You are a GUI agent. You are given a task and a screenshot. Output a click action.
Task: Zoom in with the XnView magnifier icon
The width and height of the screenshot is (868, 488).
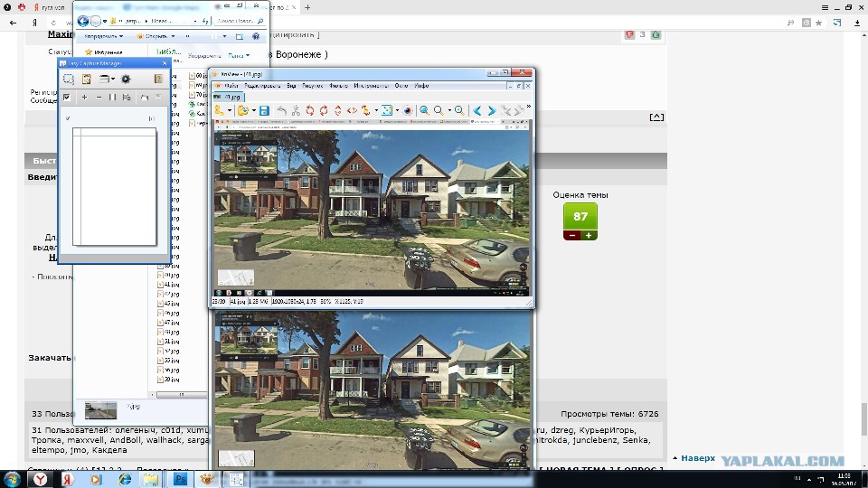click(424, 110)
